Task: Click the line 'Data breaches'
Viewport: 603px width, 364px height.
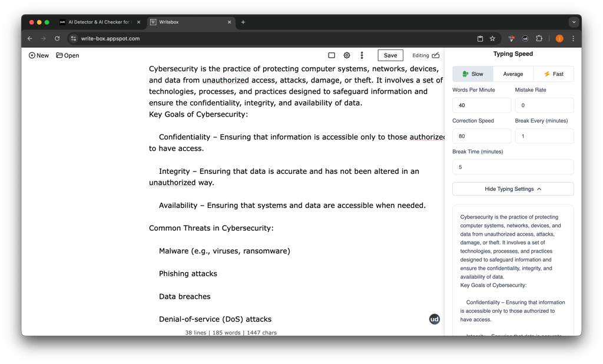Action: click(x=184, y=296)
